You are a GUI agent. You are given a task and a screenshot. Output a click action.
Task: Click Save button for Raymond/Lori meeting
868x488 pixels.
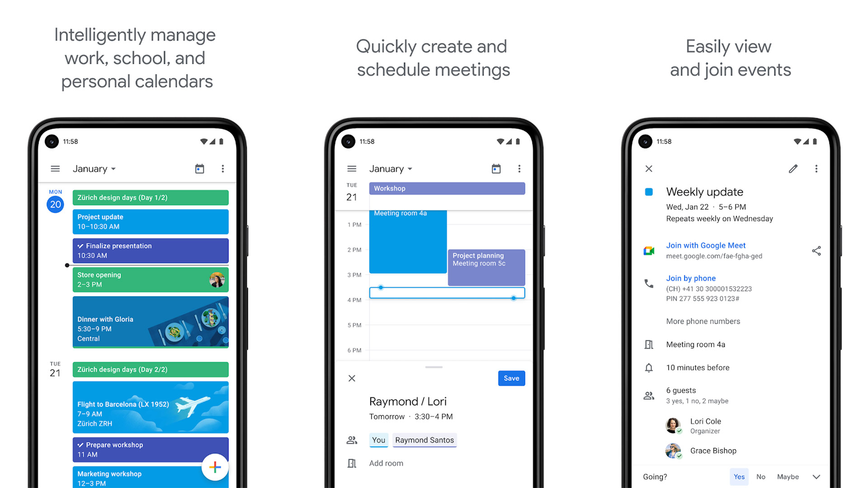[511, 378]
